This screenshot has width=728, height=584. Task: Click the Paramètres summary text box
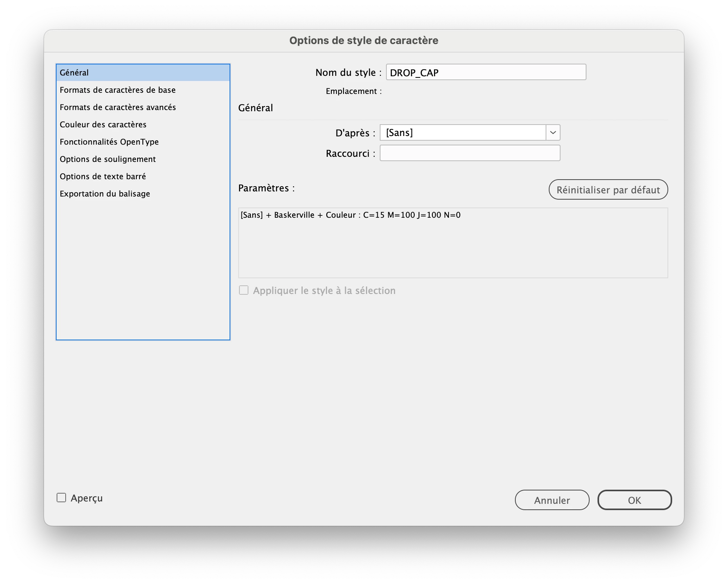[x=453, y=243]
